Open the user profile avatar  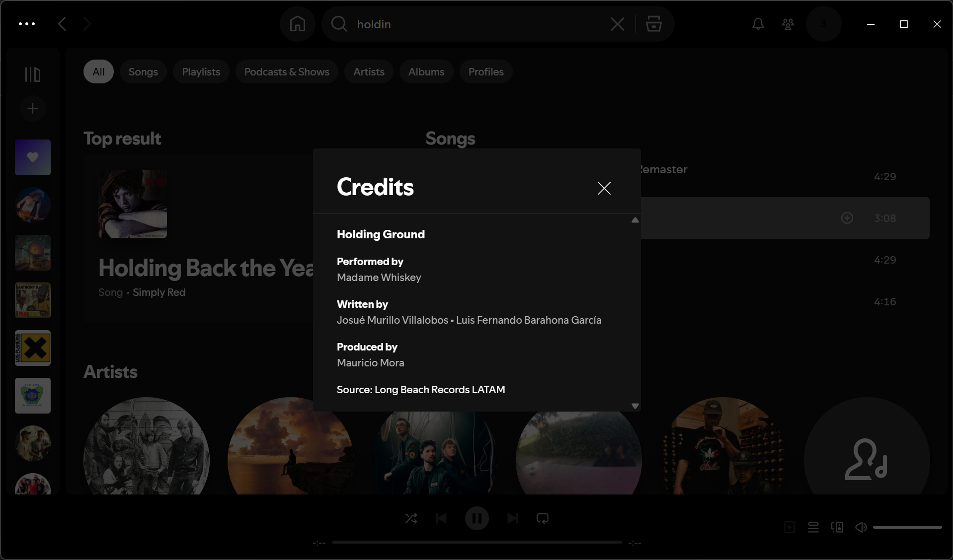[x=823, y=24]
